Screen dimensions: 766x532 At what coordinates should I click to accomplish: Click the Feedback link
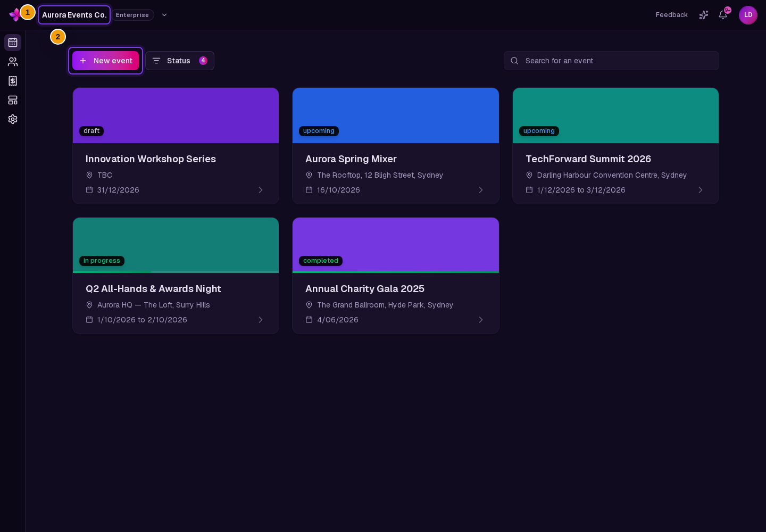(671, 15)
